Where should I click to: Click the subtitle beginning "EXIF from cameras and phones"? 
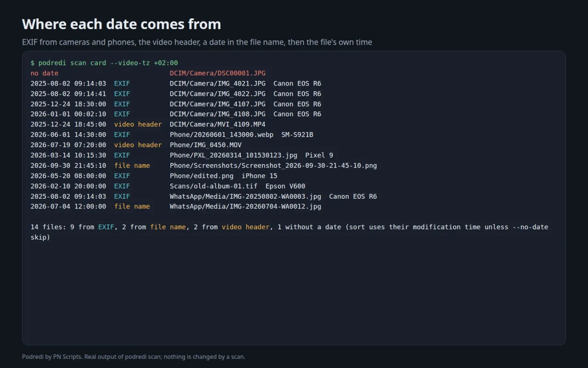[x=197, y=42]
